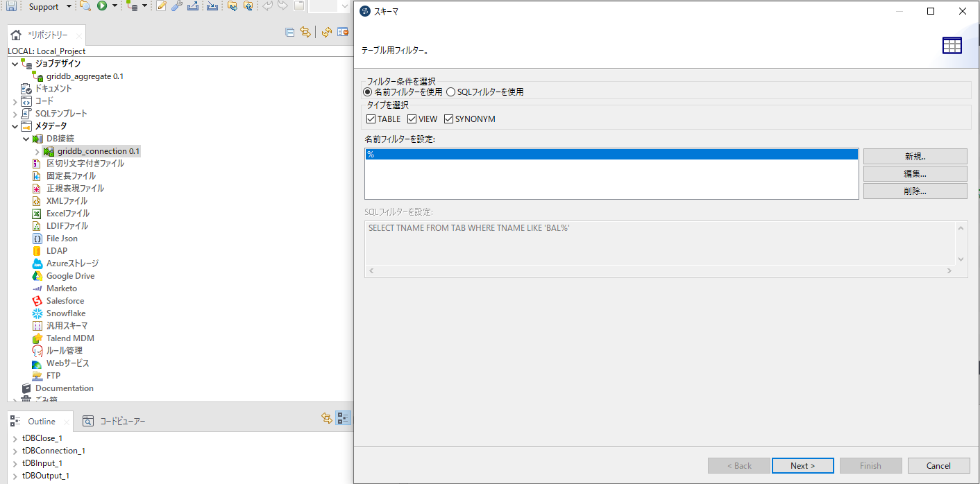Screen dimensions: 980x484
Task: Click the Excelファイル icon in metadata
Action: coord(37,214)
